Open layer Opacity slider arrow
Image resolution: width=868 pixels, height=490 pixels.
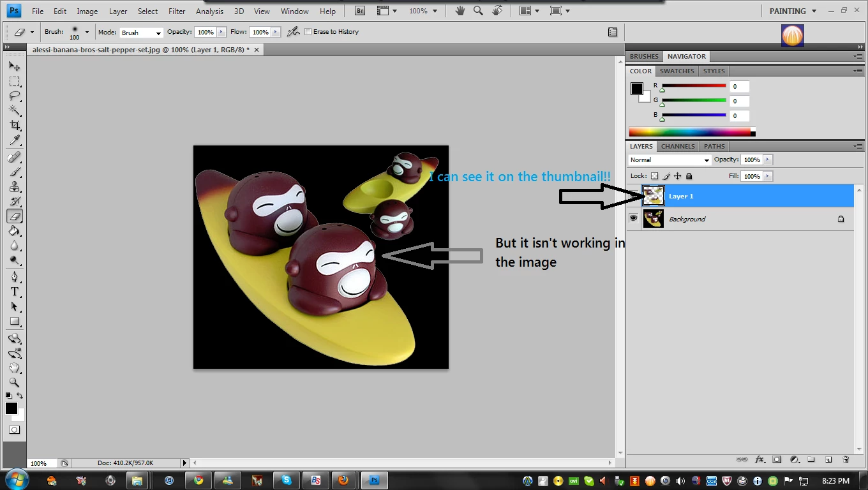768,160
